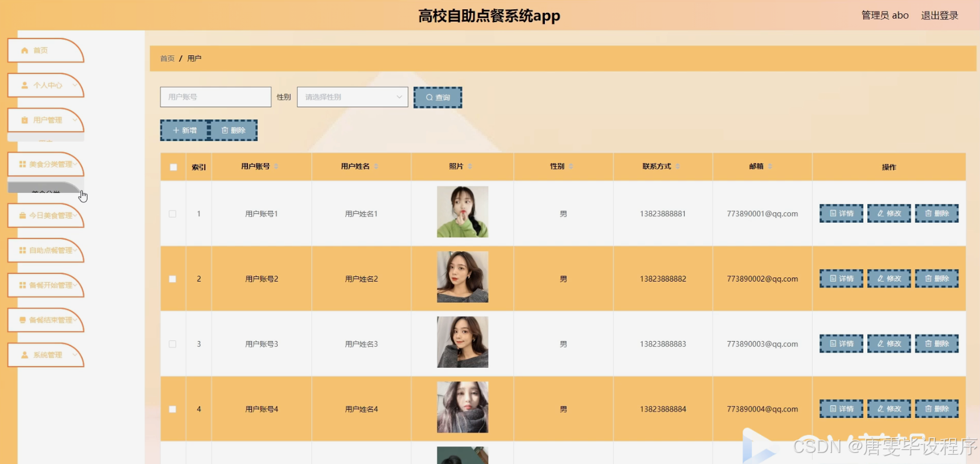Click 删除 for 用户账号1 row

point(937,213)
